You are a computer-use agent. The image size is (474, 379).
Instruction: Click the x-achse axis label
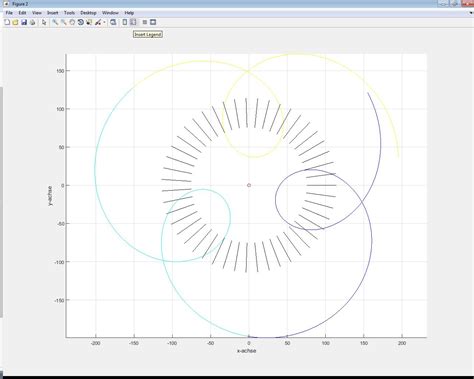point(247,351)
